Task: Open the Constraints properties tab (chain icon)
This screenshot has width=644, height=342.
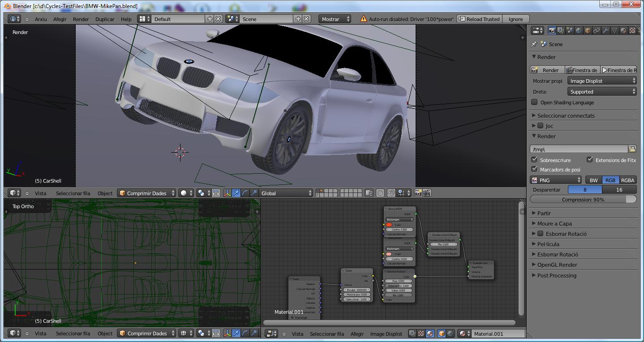Action: 597,30
